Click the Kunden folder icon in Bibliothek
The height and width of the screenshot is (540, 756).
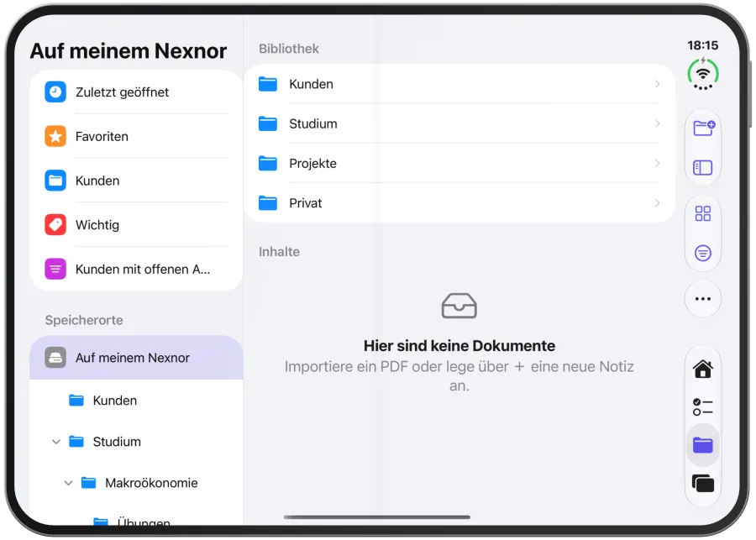(268, 84)
